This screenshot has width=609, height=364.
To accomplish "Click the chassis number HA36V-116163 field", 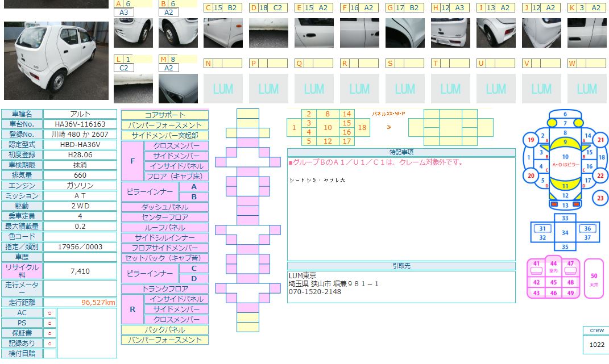I will point(80,124).
